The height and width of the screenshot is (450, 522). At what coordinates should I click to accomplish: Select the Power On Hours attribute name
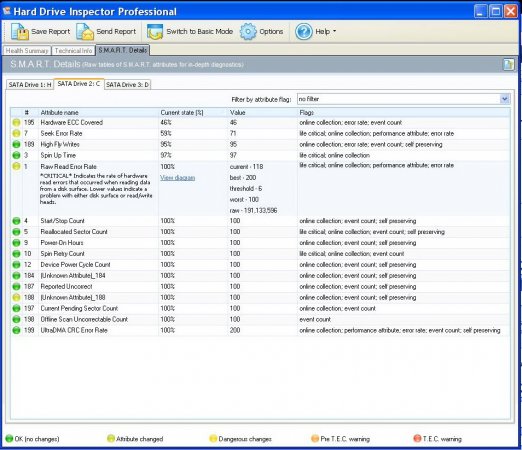coord(62,243)
